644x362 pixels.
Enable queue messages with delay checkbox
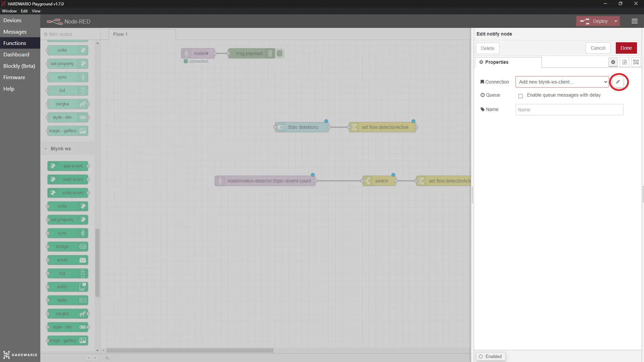pyautogui.click(x=521, y=96)
